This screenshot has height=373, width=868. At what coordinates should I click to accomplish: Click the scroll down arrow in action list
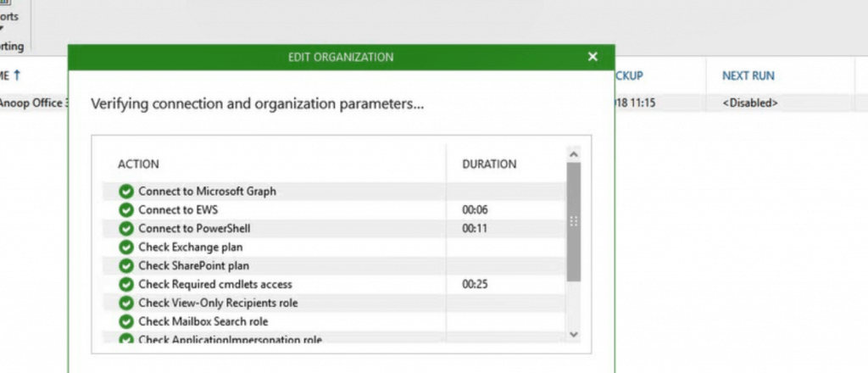(574, 334)
